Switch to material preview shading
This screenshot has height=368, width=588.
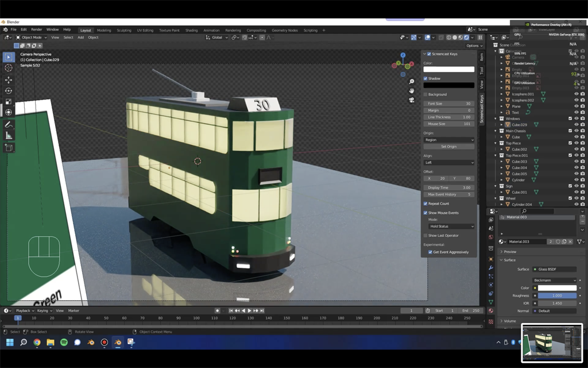click(461, 37)
